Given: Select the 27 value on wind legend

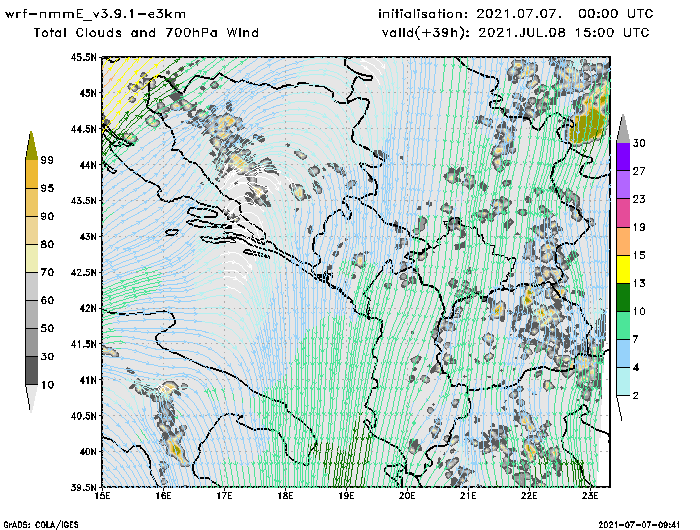Looking at the screenshot, I should click(639, 171).
